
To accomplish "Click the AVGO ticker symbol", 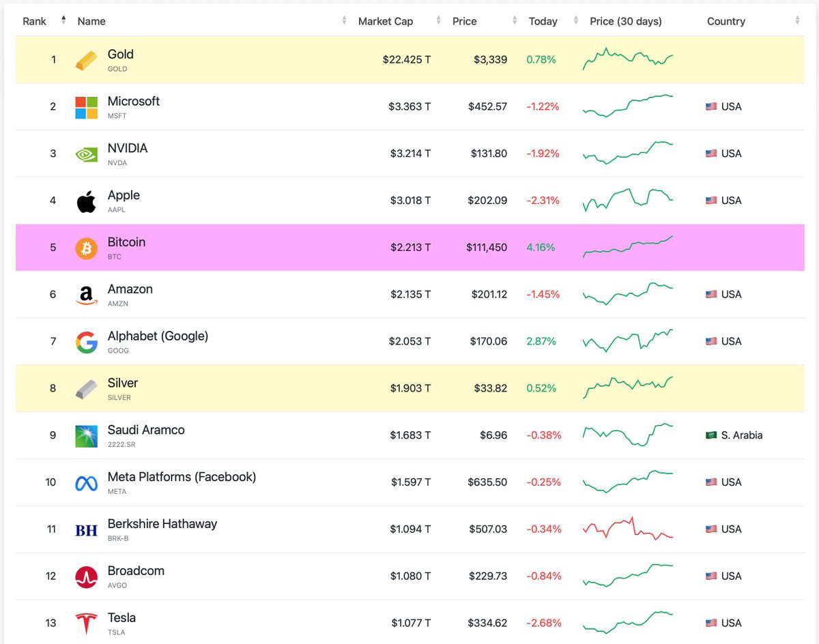I will pos(117,585).
